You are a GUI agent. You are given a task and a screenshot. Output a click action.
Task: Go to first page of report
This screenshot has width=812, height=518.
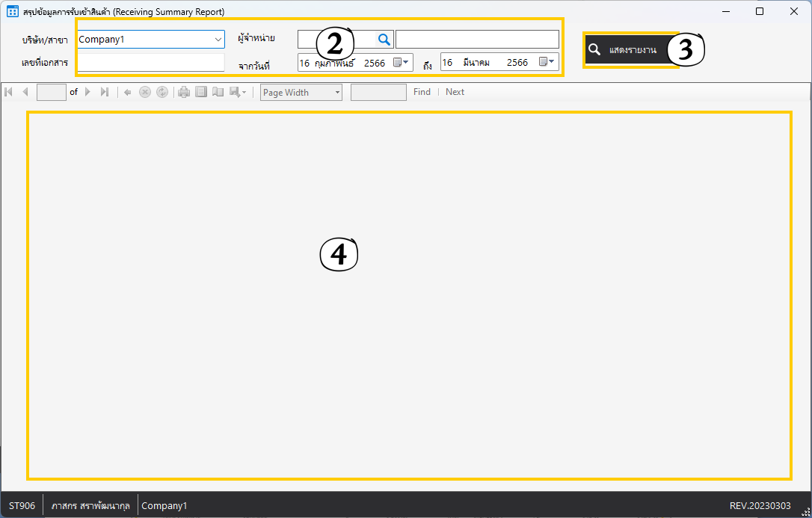(9, 92)
